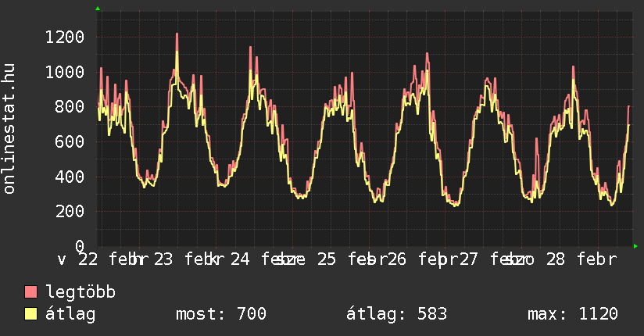
Task: Click the 1200 y-axis tick label
Action: pos(65,37)
